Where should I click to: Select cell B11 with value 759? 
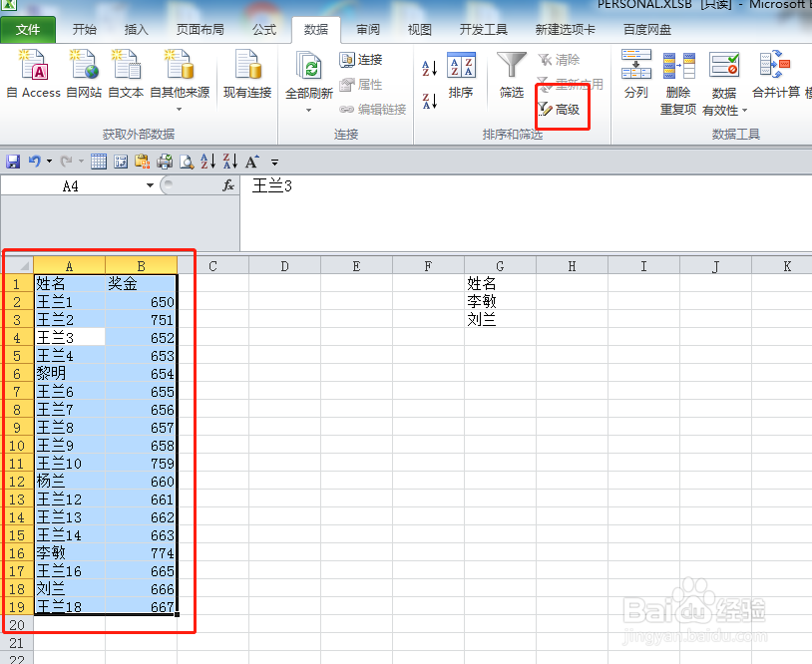tap(141, 464)
